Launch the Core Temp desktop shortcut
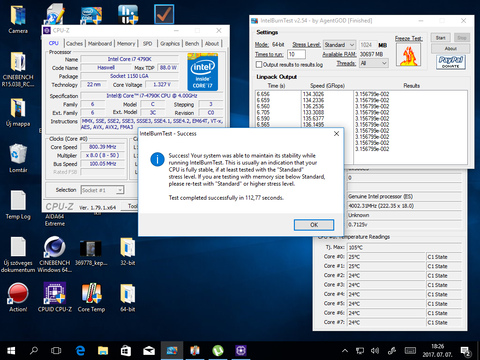Screen dimensions: 480x360 point(91,294)
